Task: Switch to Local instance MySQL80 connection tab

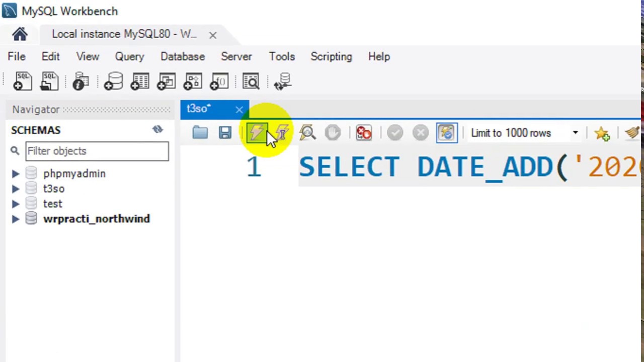Action: point(124,34)
